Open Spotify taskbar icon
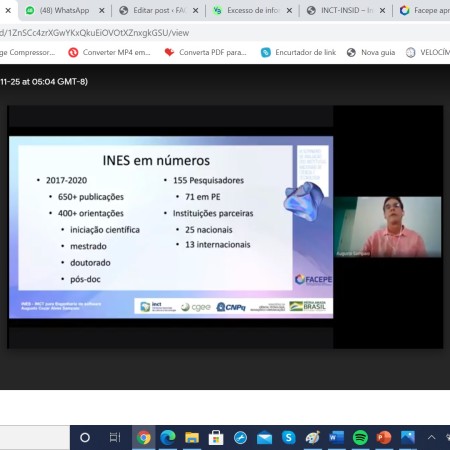 [360, 437]
